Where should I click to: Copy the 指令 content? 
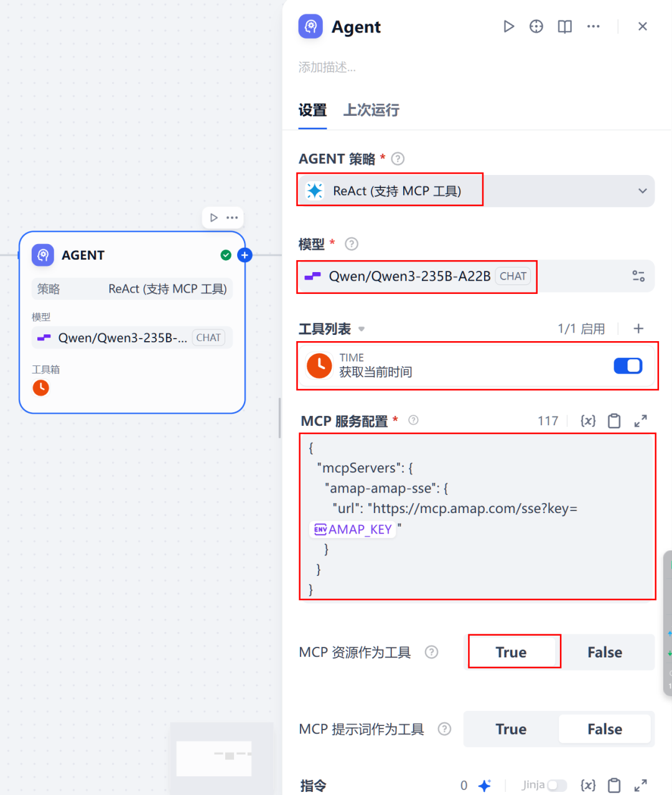click(614, 786)
